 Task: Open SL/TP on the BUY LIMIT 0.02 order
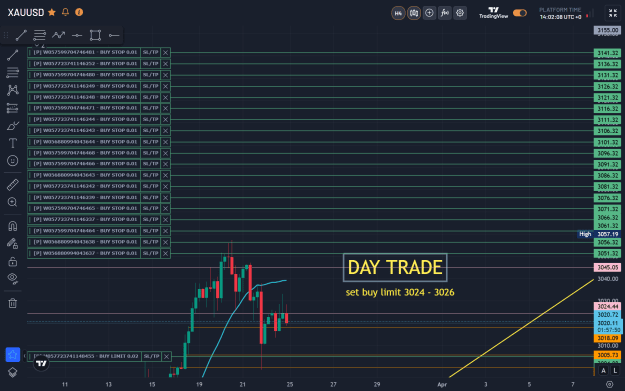point(151,356)
